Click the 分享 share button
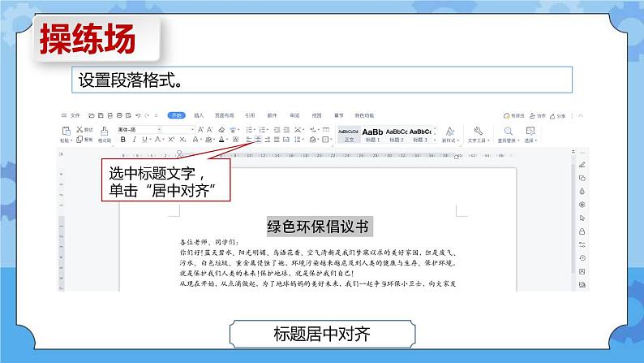The height and width of the screenshot is (363, 644). (558, 116)
